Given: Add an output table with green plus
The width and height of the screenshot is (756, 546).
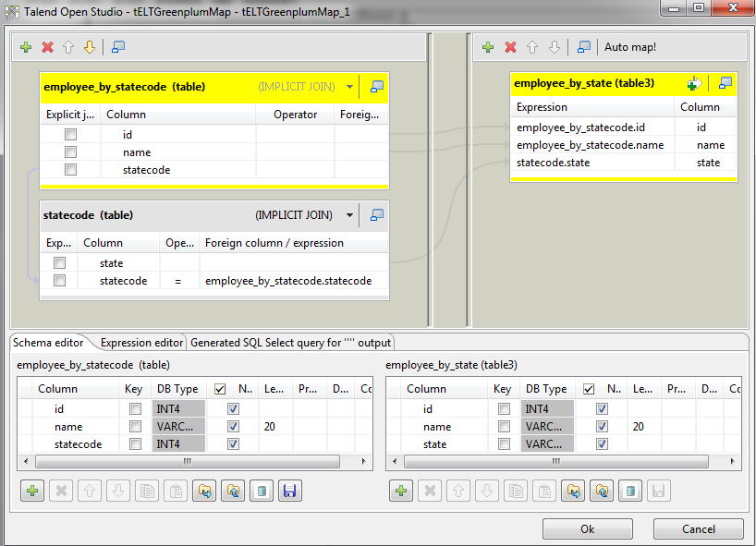Looking at the screenshot, I should pyautogui.click(x=488, y=47).
